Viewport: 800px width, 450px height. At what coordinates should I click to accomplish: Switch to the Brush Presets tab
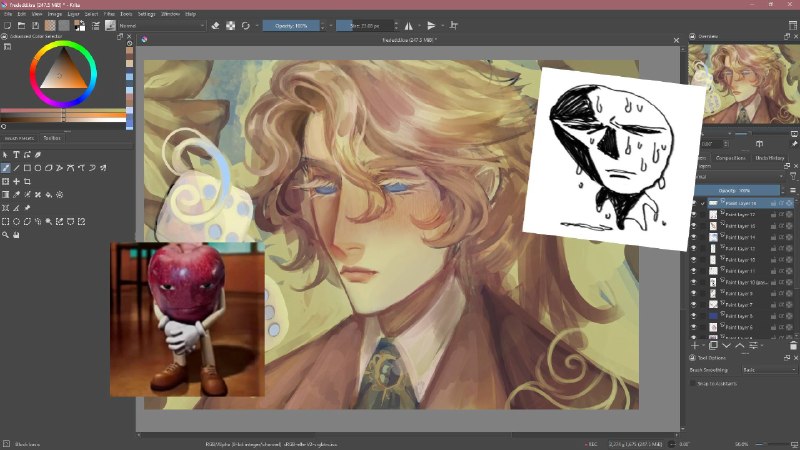coord(19,138)
